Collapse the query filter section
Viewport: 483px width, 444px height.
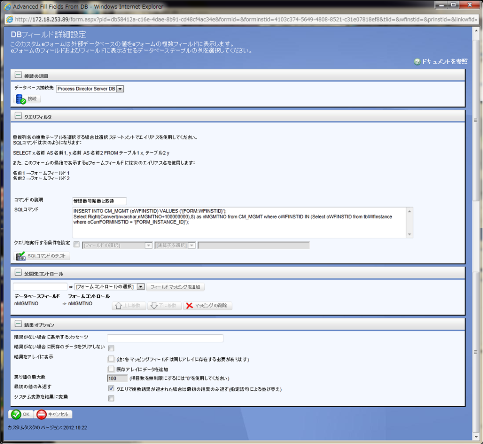pos(18,116)
